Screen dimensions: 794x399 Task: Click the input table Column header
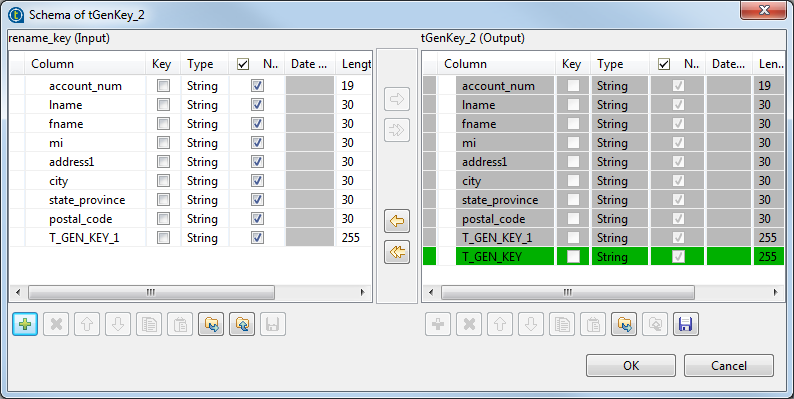(x=85, y=64)
